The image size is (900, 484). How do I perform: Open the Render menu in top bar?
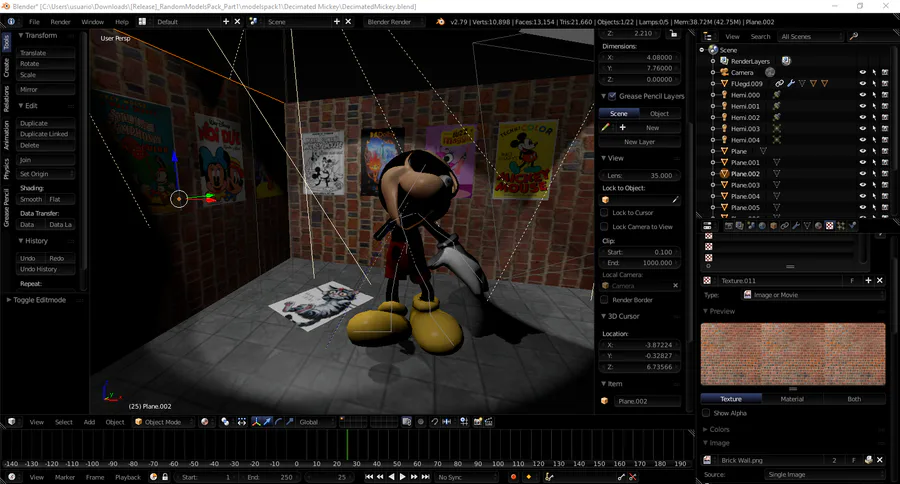coord(60,21)
